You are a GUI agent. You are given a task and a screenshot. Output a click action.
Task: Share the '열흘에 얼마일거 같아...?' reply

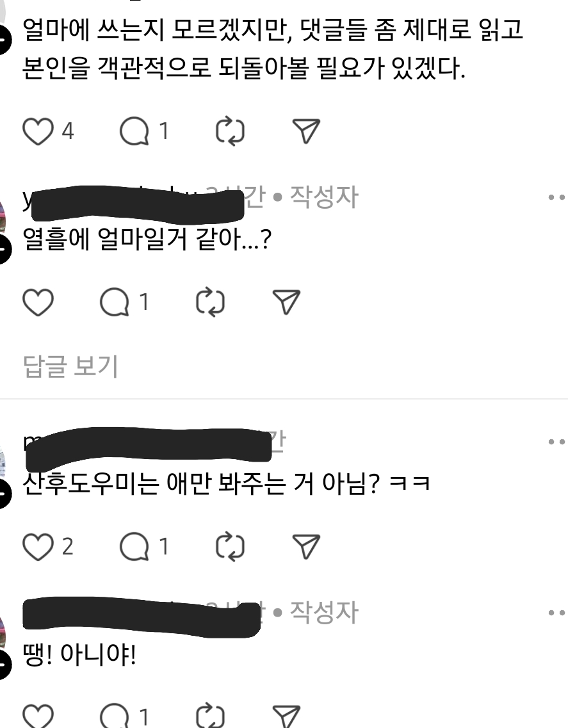tap(286, 302)
